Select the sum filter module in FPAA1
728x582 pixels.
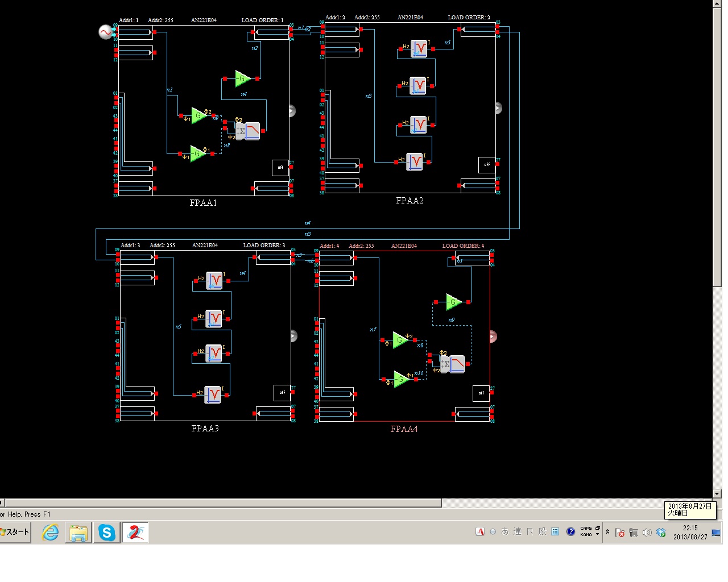tap(248, 131)
